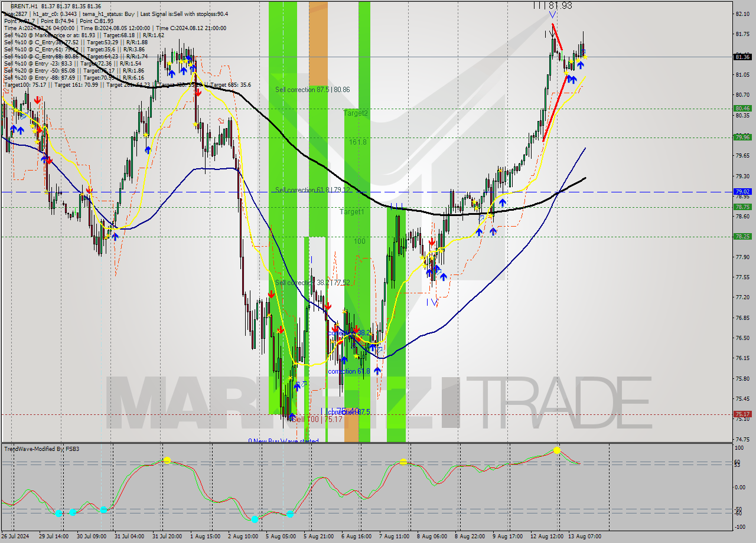Viewport: 756px width, 543px height.
Task: Click the yellow indicator dot above 7 Aug 11:00
Action: 403,462
